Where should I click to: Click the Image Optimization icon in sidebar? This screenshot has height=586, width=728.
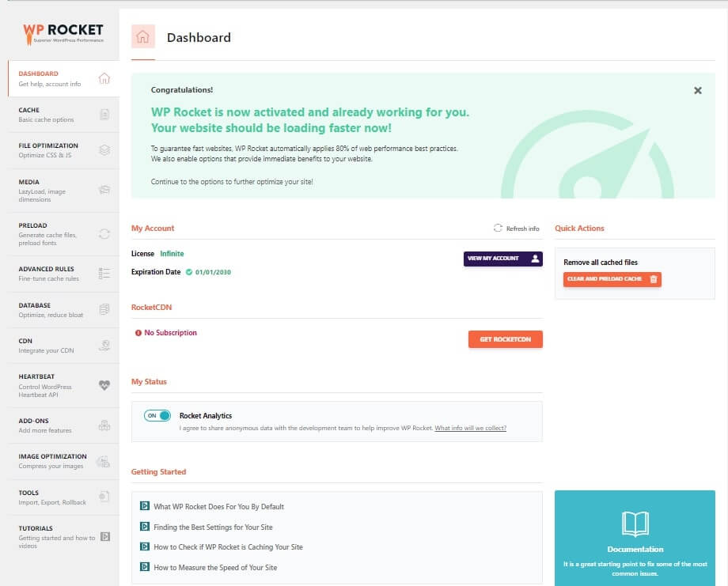pos(103,461)
